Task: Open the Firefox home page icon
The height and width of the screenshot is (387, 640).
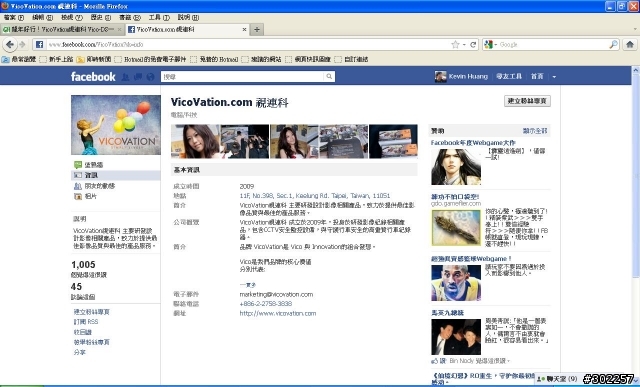Action: coord(630,44)
